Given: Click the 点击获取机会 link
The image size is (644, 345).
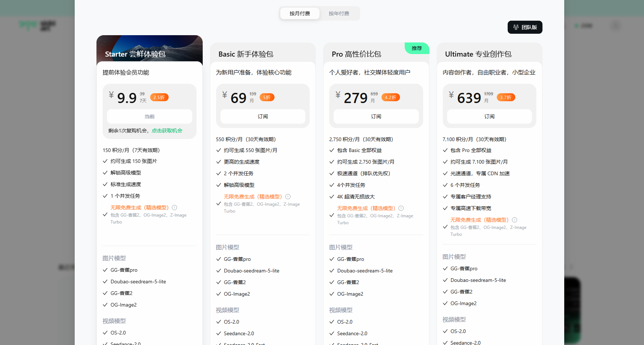Looking at the screenshot, I should pos(167,131).
